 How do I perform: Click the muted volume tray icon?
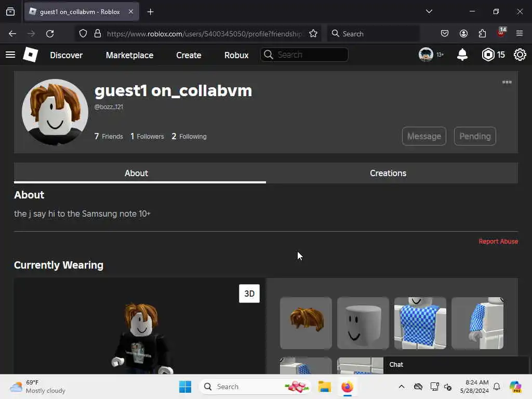pyautogui.click(x=448, y=387)
